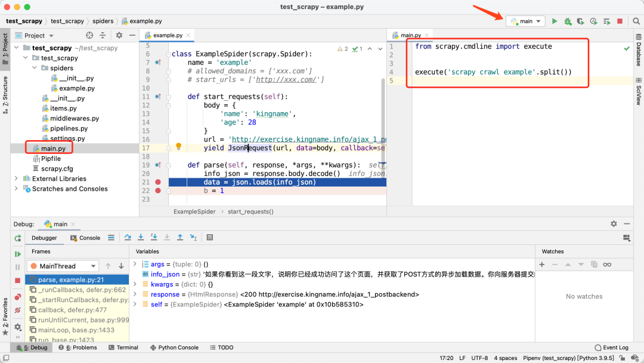Image resolution: width=644 pixels, height=363 pixels.
Task: Open Python Console tool window
Action: (x=174, y=348)
